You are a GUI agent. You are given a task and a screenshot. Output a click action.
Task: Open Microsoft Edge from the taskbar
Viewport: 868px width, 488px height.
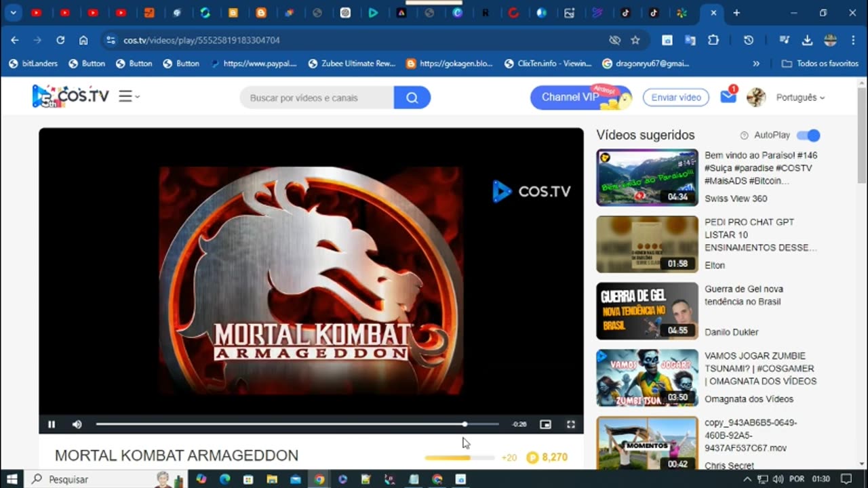coord(224,479)
